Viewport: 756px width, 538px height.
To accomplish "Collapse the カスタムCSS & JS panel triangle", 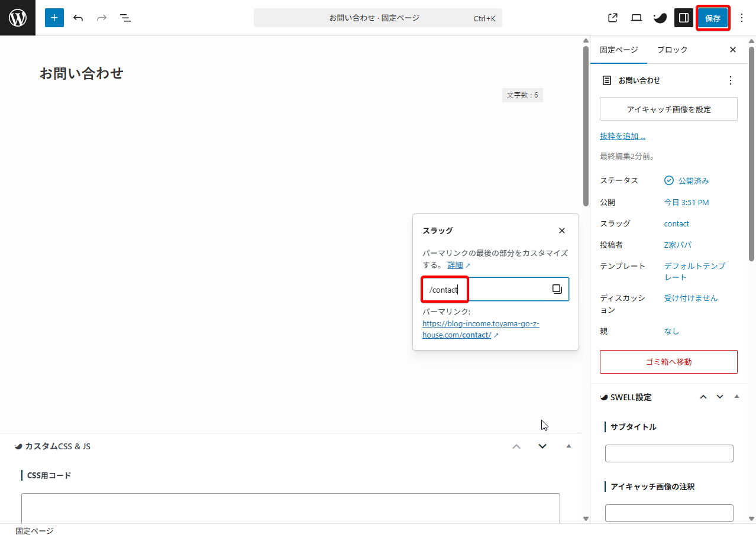I will click(568, 446).
